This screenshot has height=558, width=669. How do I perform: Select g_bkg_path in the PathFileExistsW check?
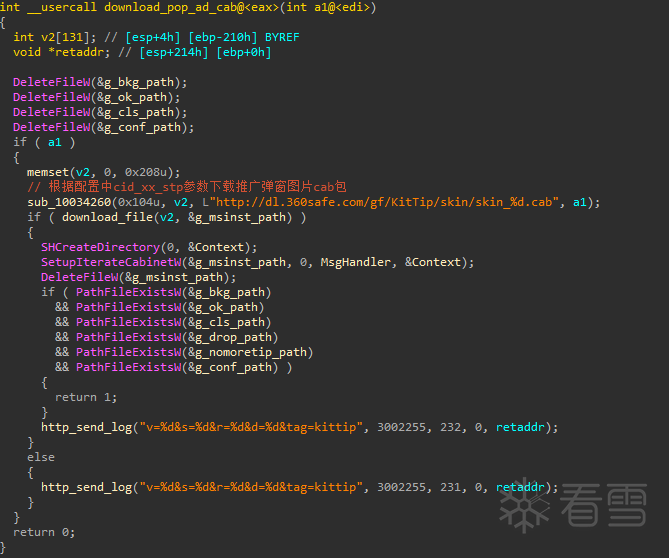tap(230, 292)
